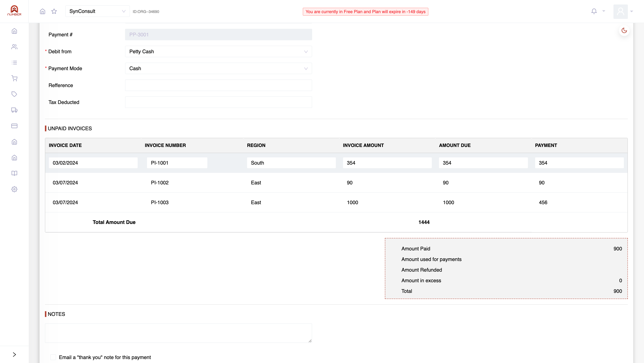
Task: Enable Email a thank you note checkbox
Action: pos(53,357)
